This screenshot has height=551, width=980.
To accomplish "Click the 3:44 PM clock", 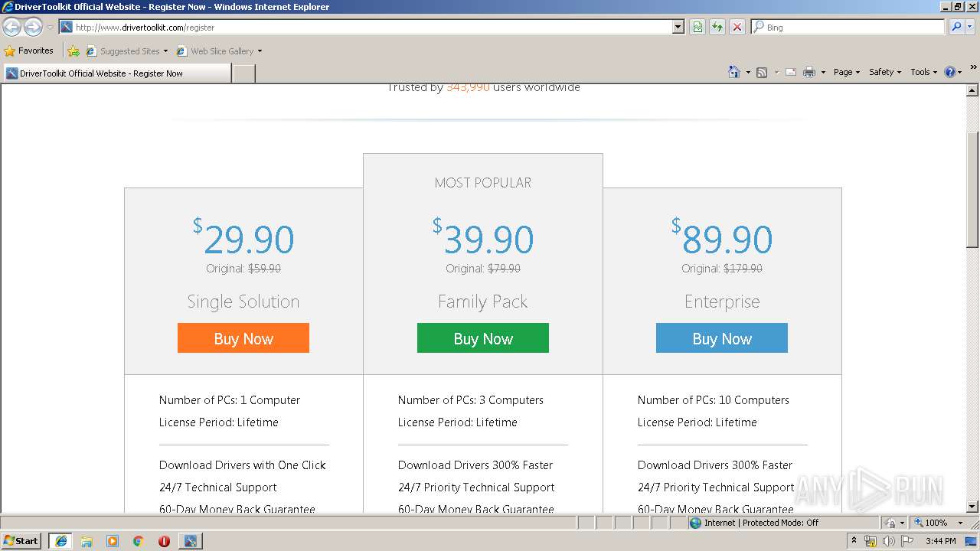I will (940, 541).
